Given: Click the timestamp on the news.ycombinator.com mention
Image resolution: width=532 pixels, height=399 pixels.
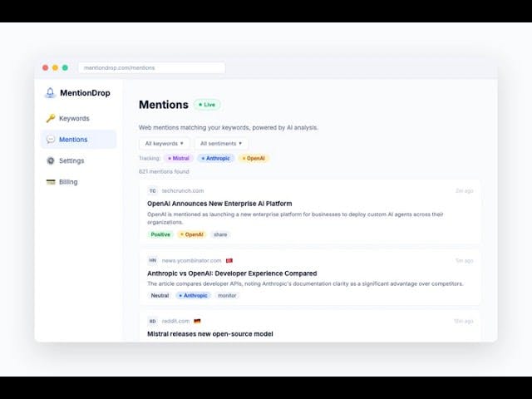Looking at the screenshot, I should [x=464, y=260].
